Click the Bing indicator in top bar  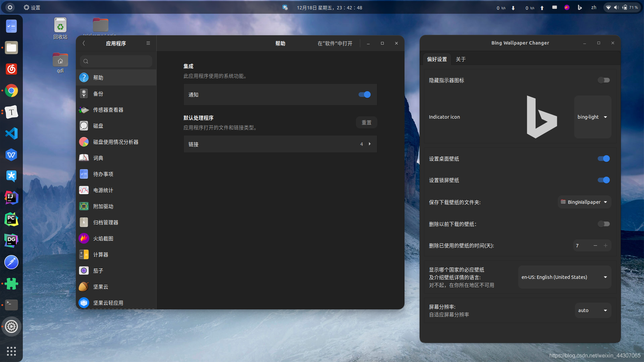[x=580, y=7]
